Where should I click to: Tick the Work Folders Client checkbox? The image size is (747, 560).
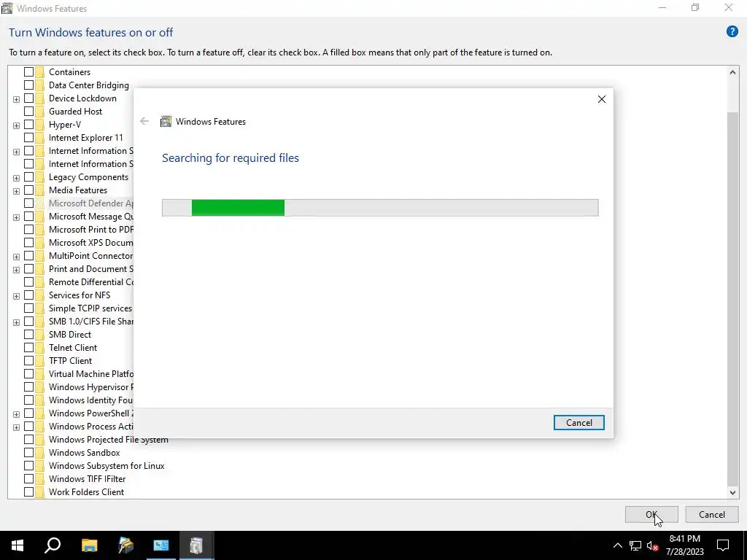pos(28,492)
